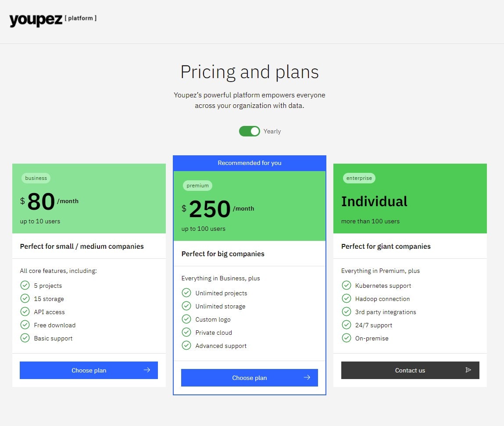Click the premium badge pill

[197, 185]
